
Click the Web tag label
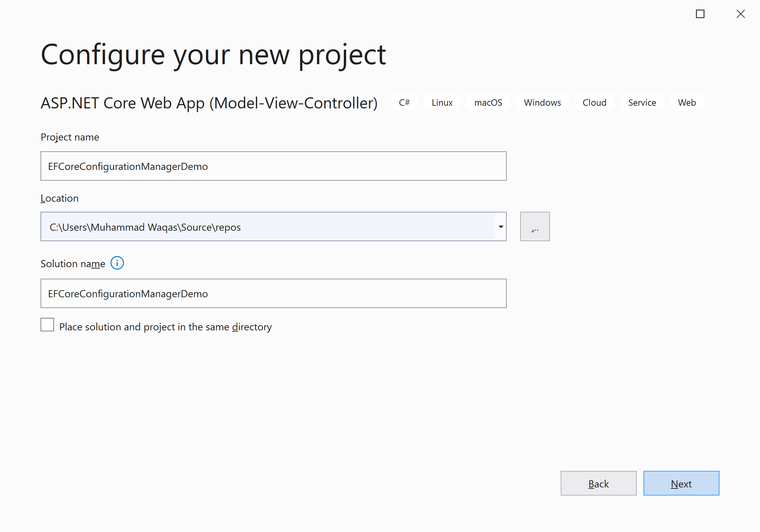pos(686,103)
